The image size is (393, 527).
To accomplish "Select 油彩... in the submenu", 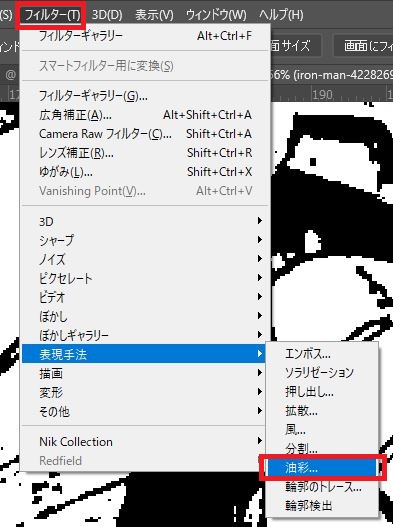I will click(x=322, y=468).
